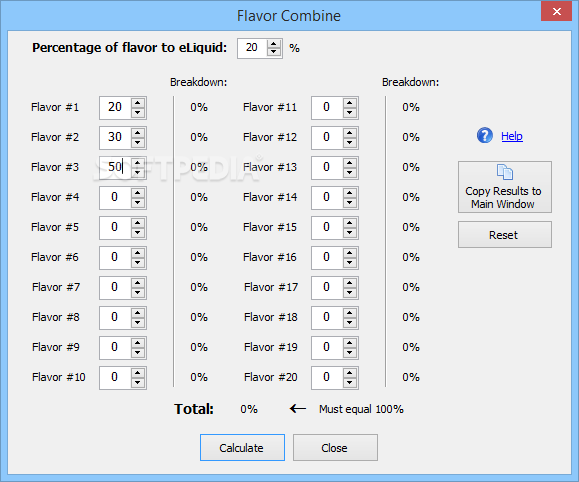This screenshot has height=482, width=579.
Task: Increase Flavor #19 value with up arrow
Action: [350, 343]
